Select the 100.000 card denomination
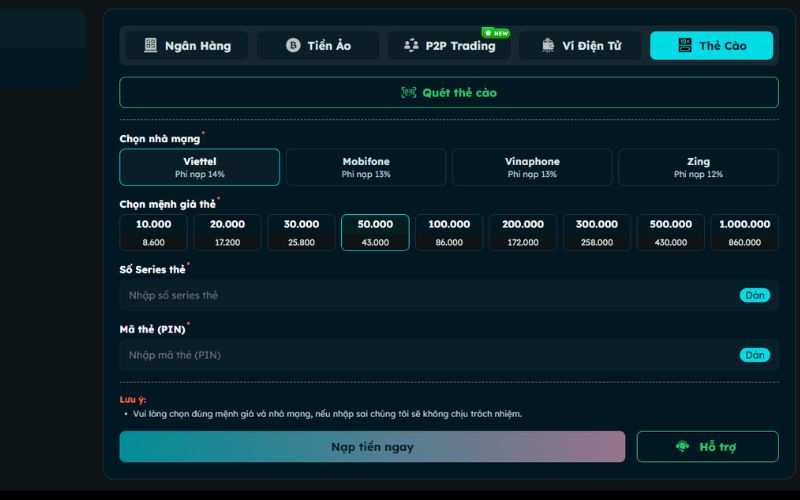 pos(449,233)
